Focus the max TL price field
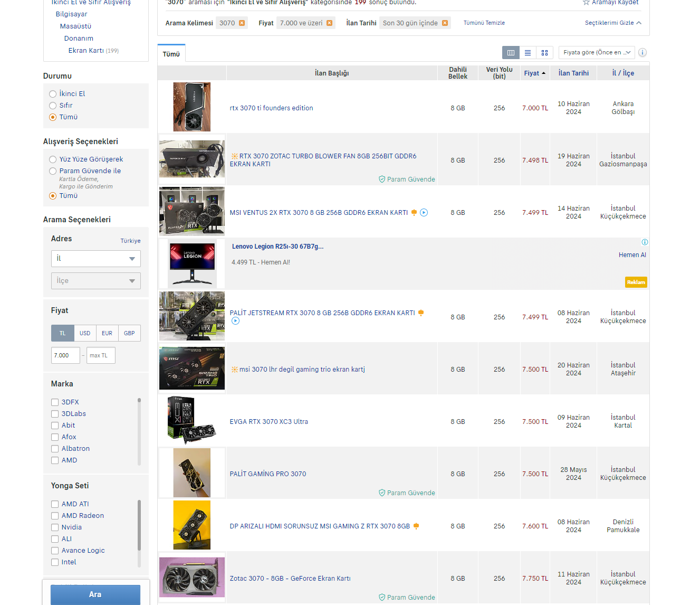700x605 pixels. (x=101, y=355)
